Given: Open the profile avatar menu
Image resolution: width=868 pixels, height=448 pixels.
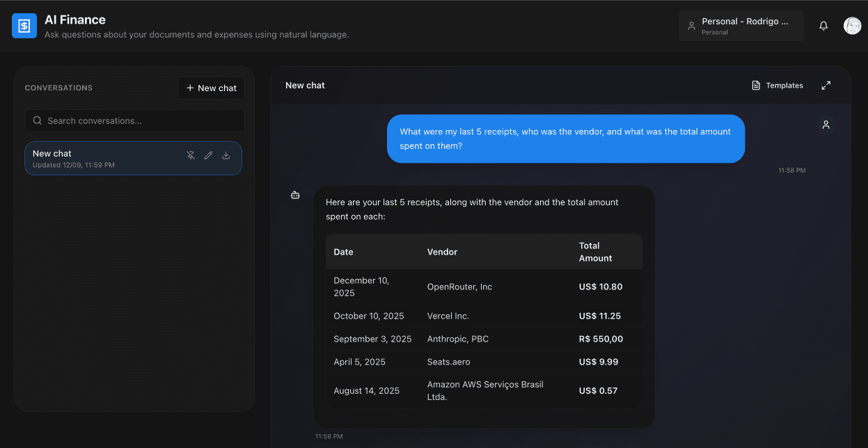Looking at the screenshot, I should tap(852, 26).
